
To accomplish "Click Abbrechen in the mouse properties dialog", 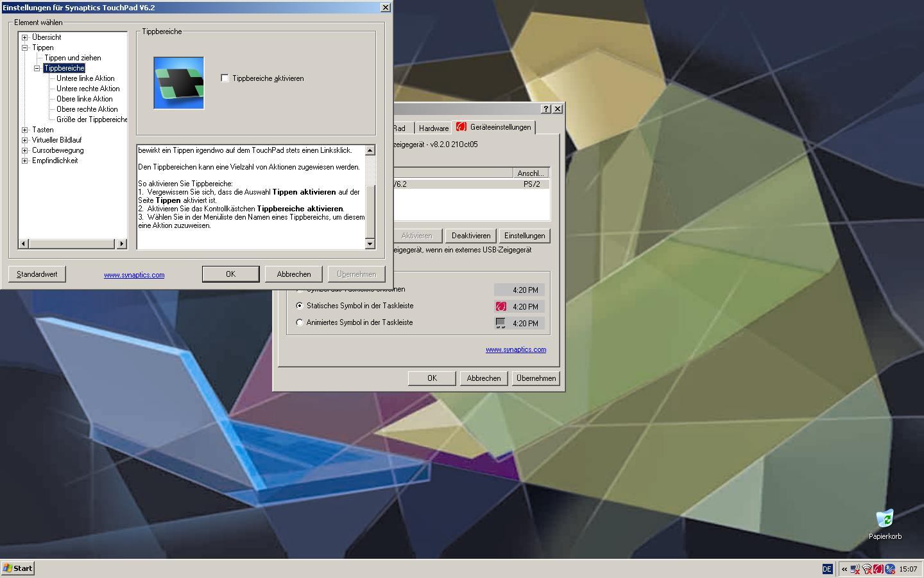I will 484,378.
